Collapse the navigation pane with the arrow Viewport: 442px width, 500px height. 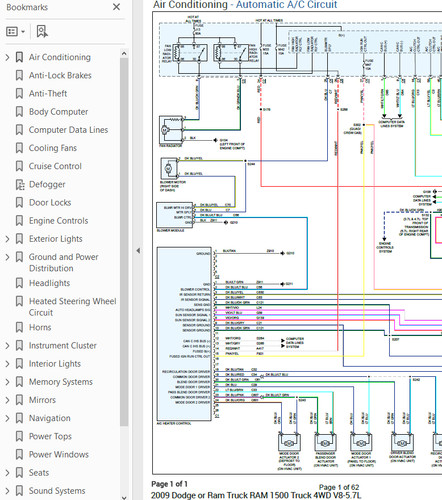point(138,251)
